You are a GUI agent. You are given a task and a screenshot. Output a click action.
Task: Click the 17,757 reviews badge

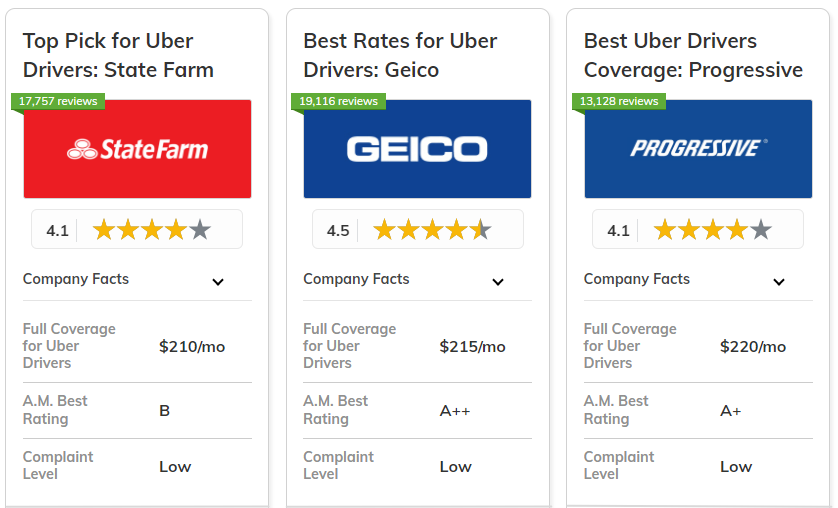click(x=57, y=101)
